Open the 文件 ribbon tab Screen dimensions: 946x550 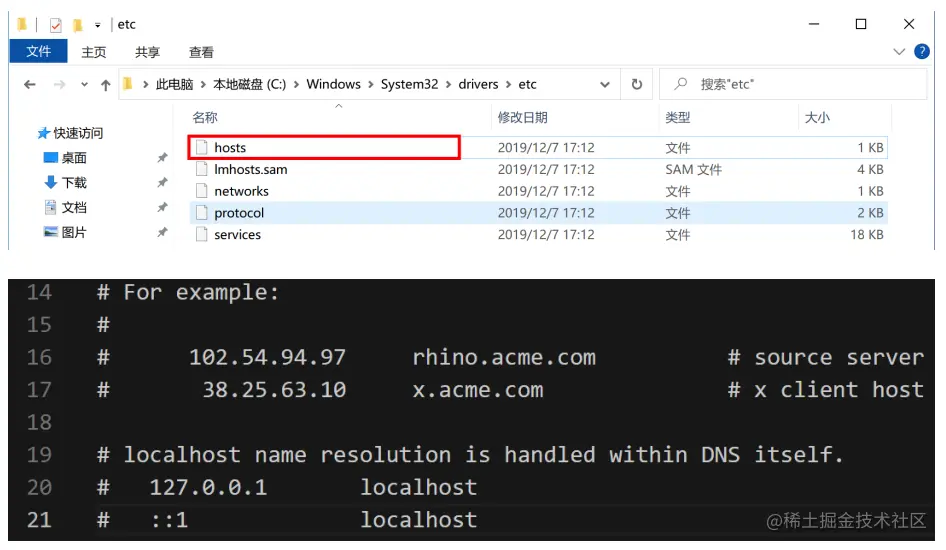coord(39,52)
